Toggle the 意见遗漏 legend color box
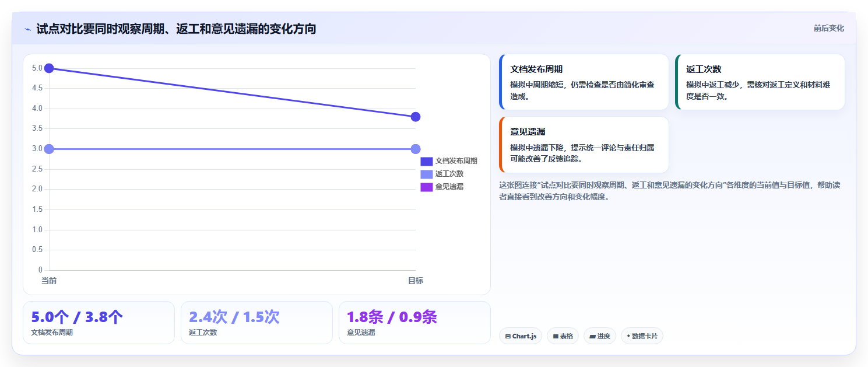Viewport: 868px width, 367px height. pyautogui.click(x=426, y=187)
